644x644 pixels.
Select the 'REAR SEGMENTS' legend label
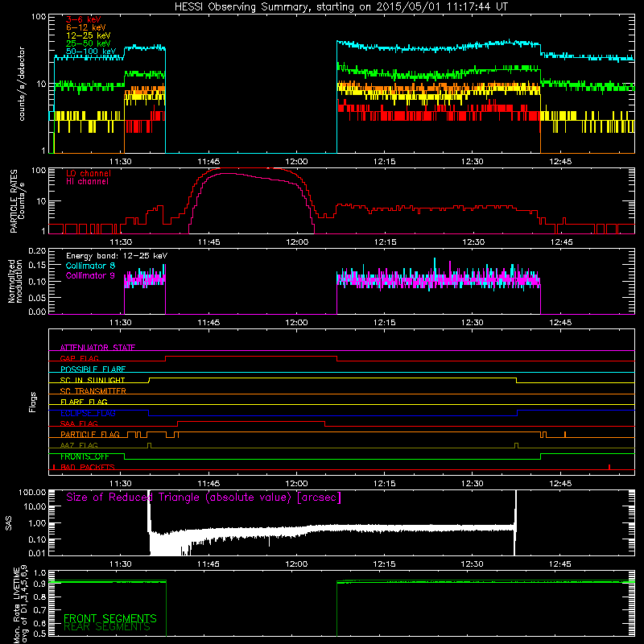tap(107, 627)
